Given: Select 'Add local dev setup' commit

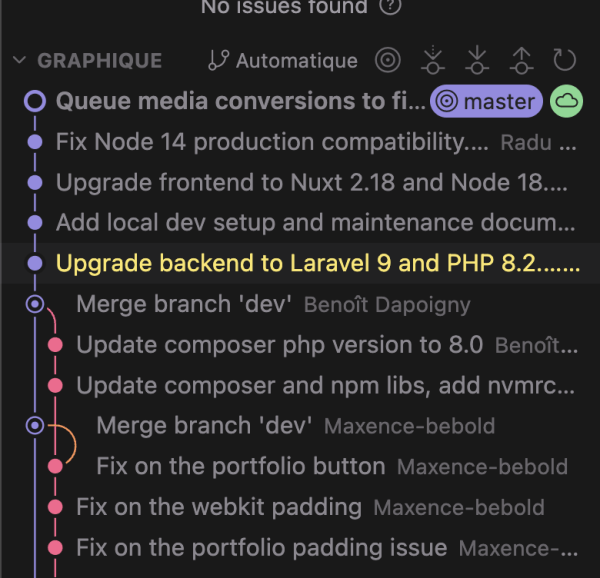Looking at the screenshot, I should [x=300, y=223].
